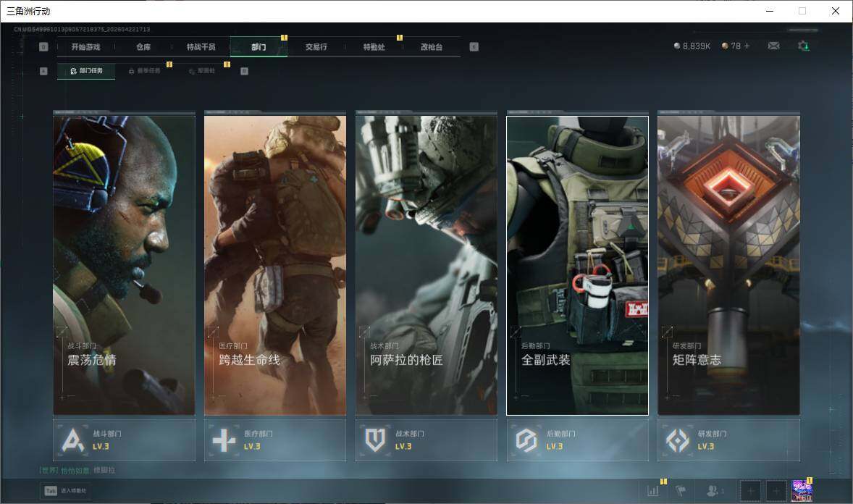The image size is (853, 504).
Task: Click the D key hint after 军需处
Action: pos(244,71)
